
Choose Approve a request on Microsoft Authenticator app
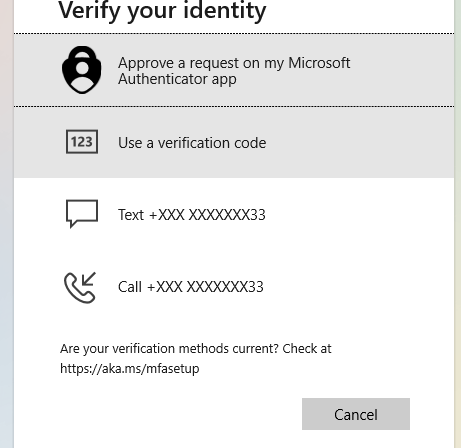(x=234, y=70)
